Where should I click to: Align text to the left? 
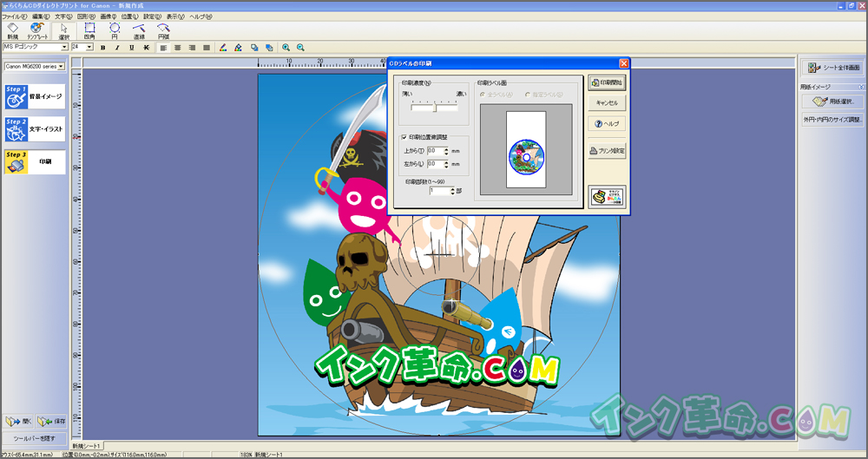[163, 48]
